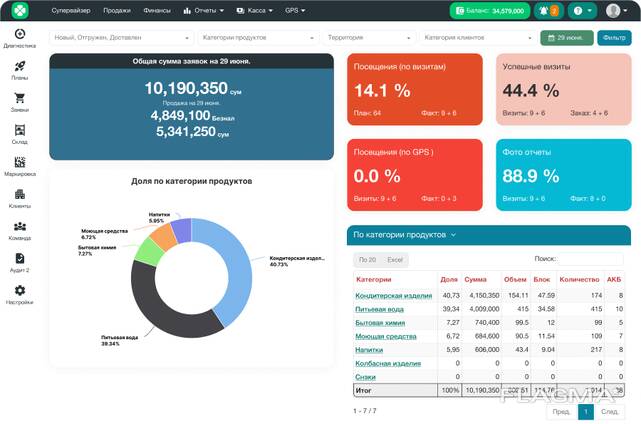Image resolution: width=641 pixels, height=424 pixels.
Task: Sort table by Объем column header
Action: (515, 279)
